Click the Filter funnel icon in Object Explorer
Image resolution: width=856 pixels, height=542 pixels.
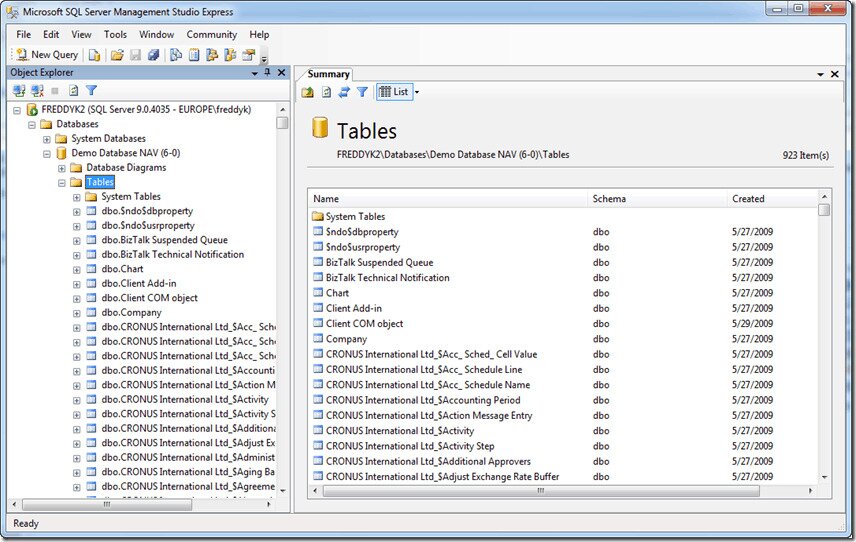[x=91, y=90]
